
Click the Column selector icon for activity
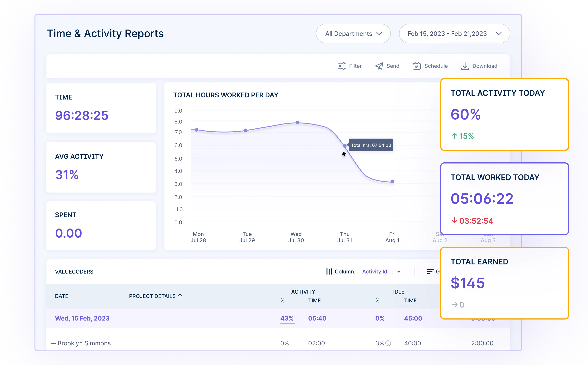(x=329, y=271)
